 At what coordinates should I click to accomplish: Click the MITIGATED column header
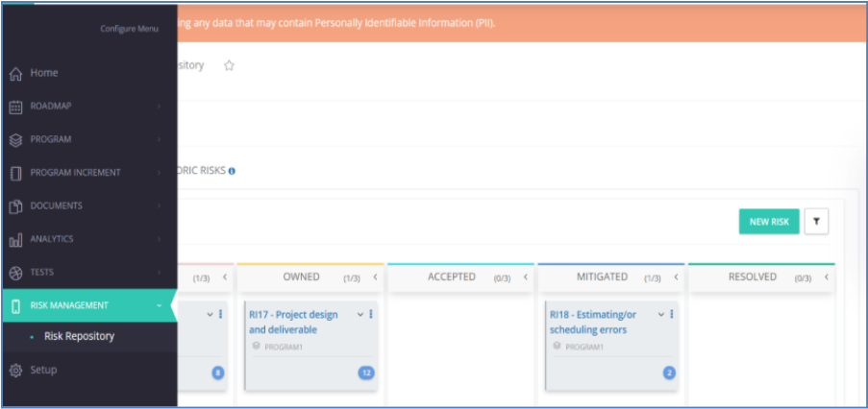click(x=603, y=277)
